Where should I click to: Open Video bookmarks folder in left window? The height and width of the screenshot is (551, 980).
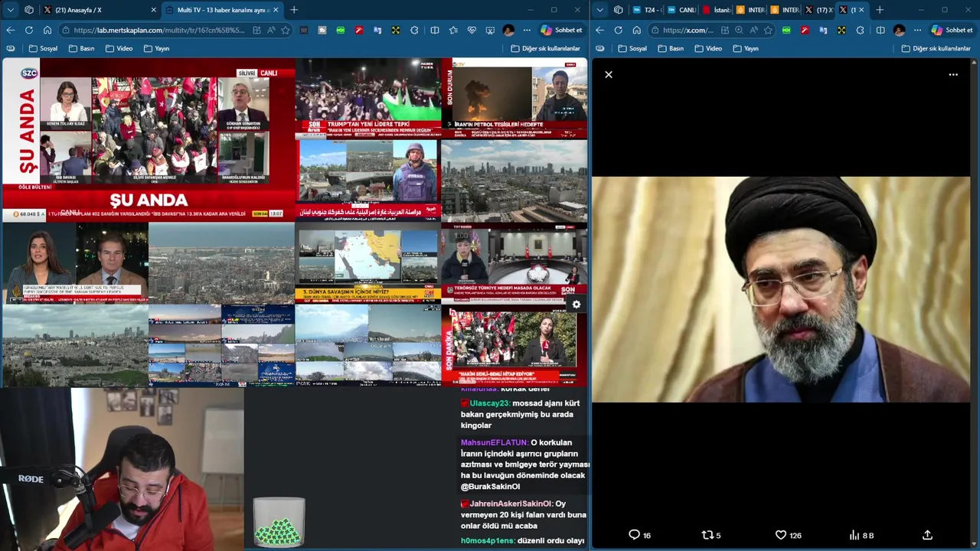click(119, 48)
